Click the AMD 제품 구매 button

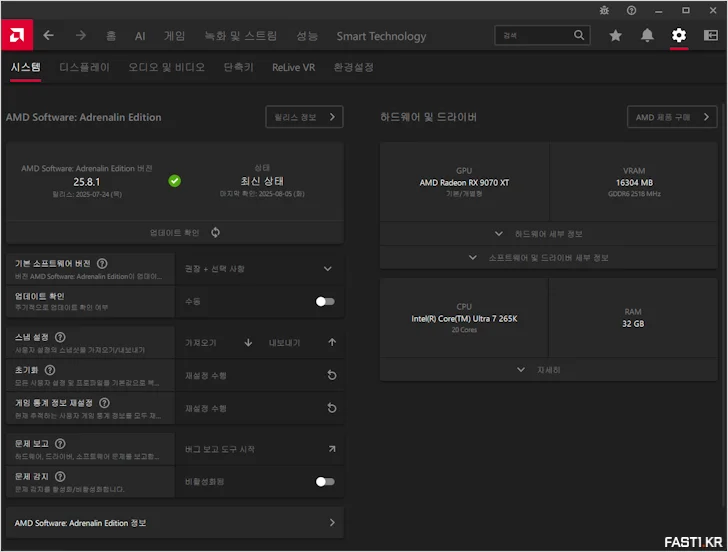672,117
